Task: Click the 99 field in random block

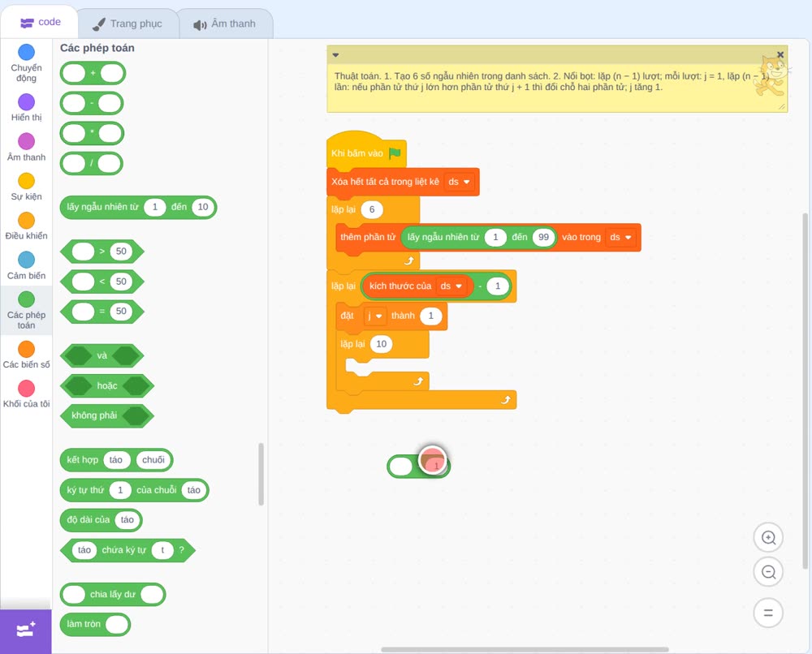Action: tap(544, 237)
